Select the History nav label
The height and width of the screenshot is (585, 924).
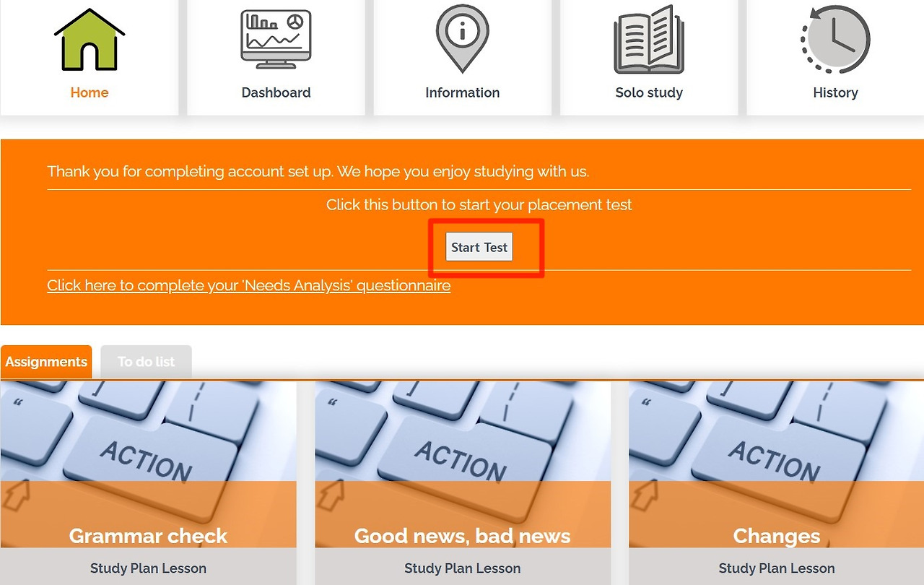pyautogui.click(x=835, y=92)
